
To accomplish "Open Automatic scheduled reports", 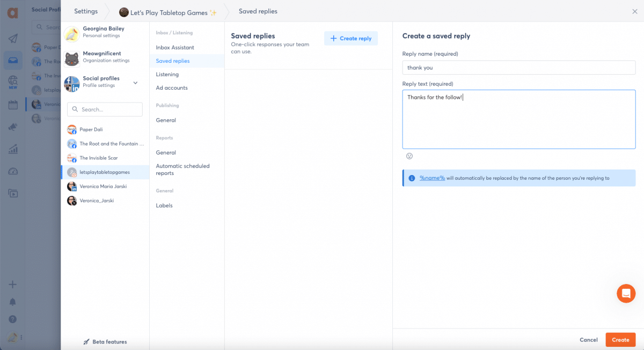I will [182, 170].
